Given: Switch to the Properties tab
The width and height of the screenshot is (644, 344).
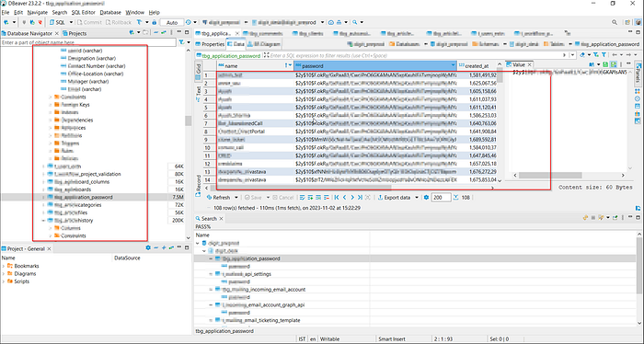Looking at the screenshot, I should tap(210, 44).
